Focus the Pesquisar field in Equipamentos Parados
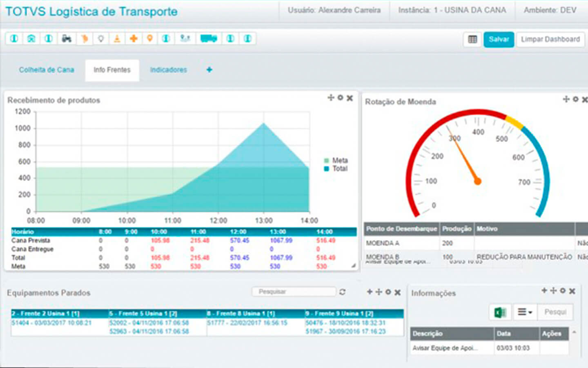This screenshot has height=368, width=588. click(x=294, y=292)
